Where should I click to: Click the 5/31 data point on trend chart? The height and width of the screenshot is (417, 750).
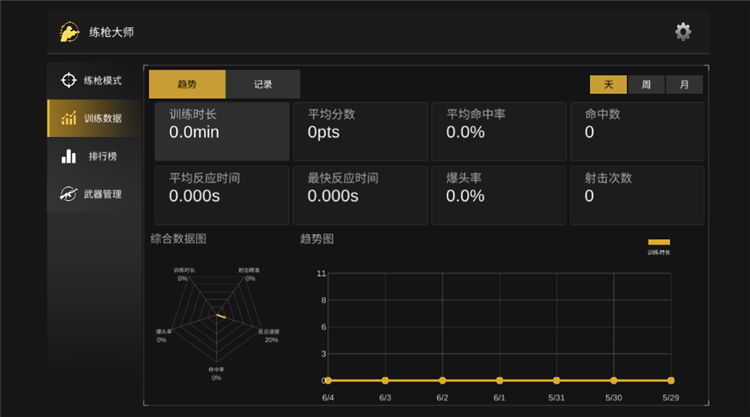[x=556, y=381]
